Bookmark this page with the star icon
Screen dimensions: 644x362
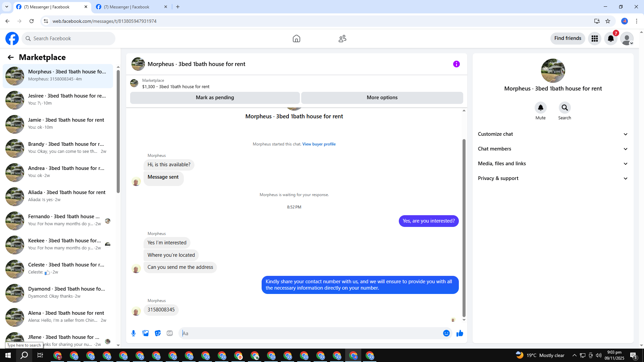[608, 21]
